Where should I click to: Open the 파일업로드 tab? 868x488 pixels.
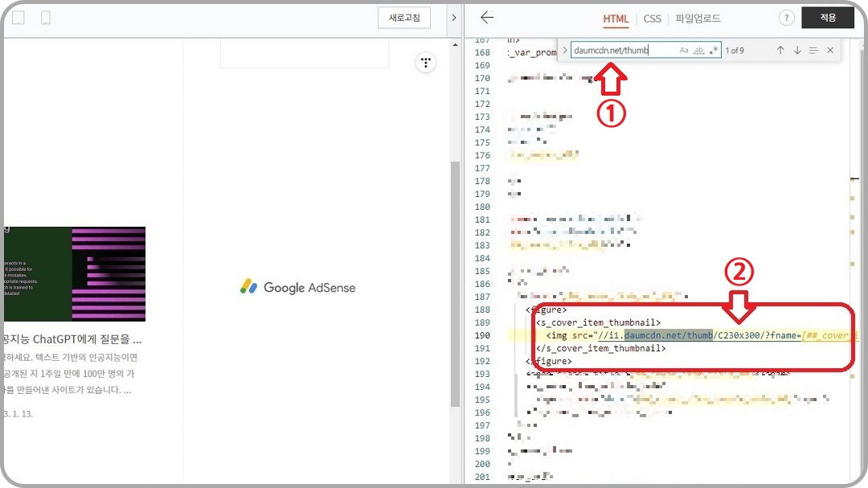click(x=696, y=18)
